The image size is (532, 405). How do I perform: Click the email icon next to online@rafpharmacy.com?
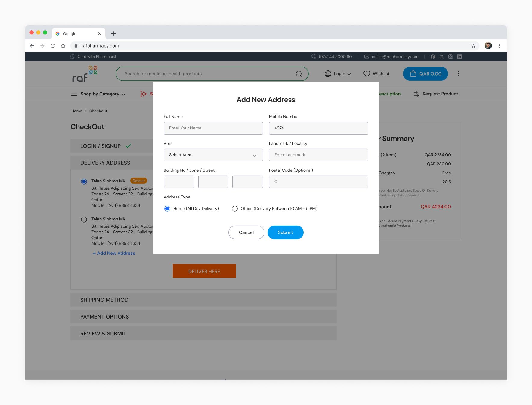(367, 56)
